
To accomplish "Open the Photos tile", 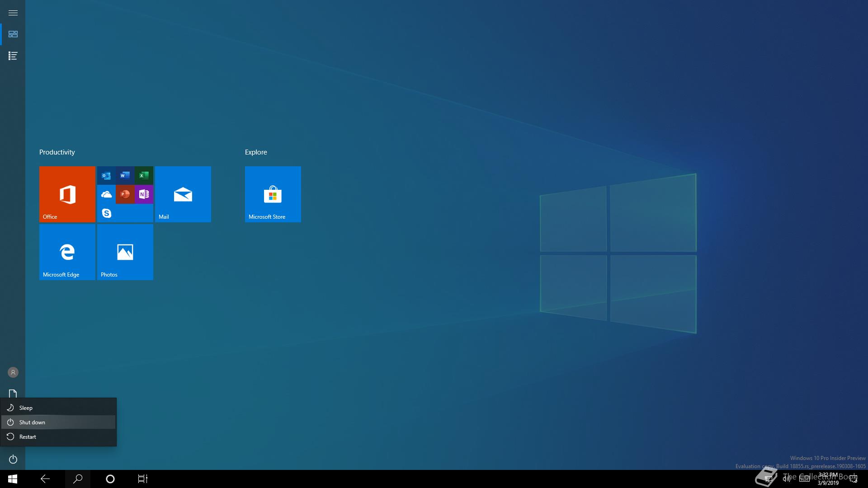I will [125, 252].
